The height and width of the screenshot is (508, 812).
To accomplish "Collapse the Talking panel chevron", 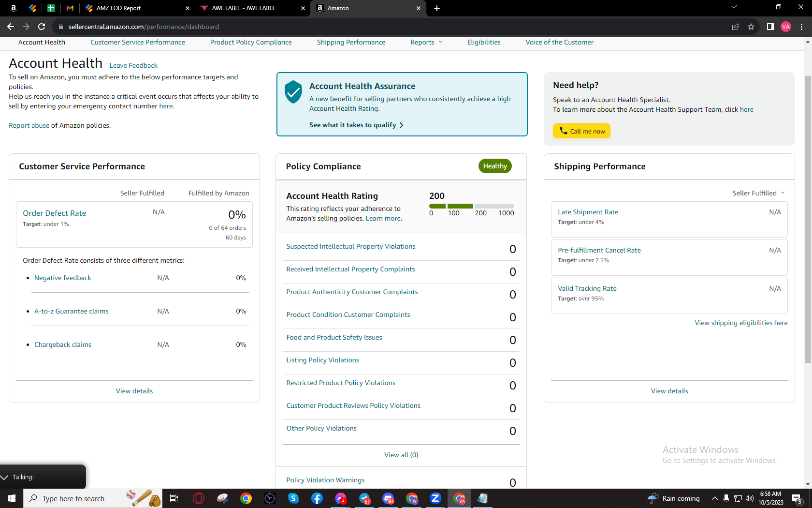I will pyautogui.click(x=5, y=477).
